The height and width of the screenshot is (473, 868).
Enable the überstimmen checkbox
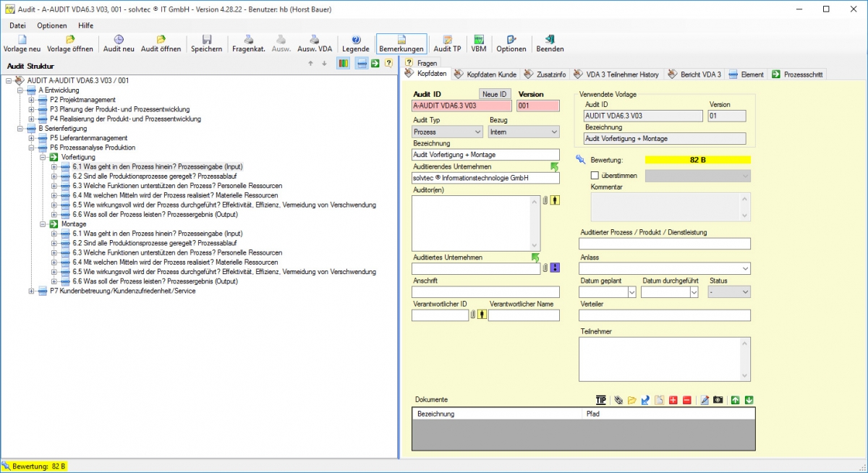pyautogui.click(x=595, y=176)
